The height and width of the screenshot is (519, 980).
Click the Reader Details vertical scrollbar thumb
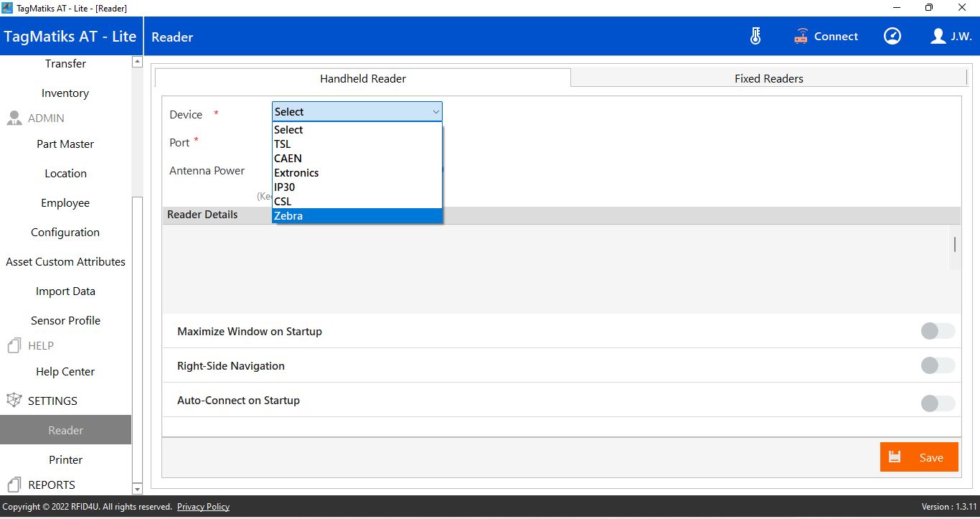[954, 244]
